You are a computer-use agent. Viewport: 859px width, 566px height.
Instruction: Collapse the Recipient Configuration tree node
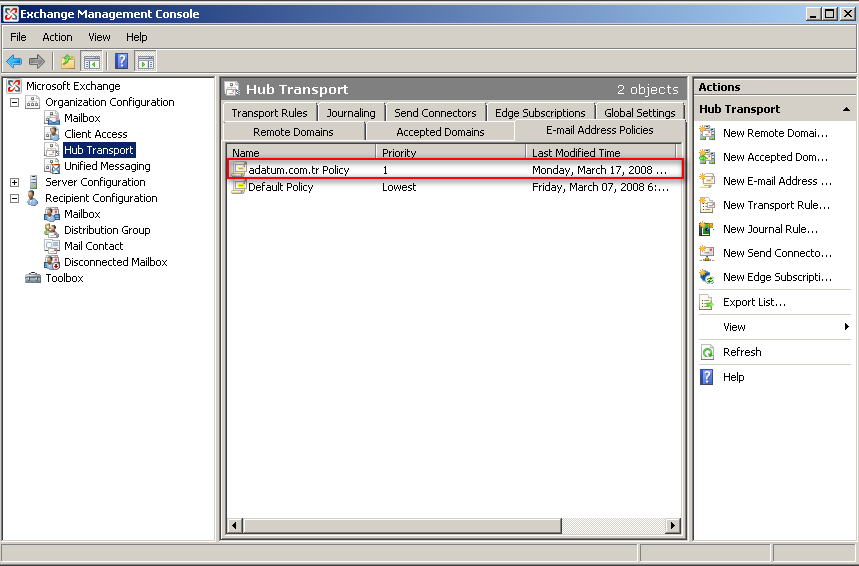pyautogui.click(x=15, y=198)
